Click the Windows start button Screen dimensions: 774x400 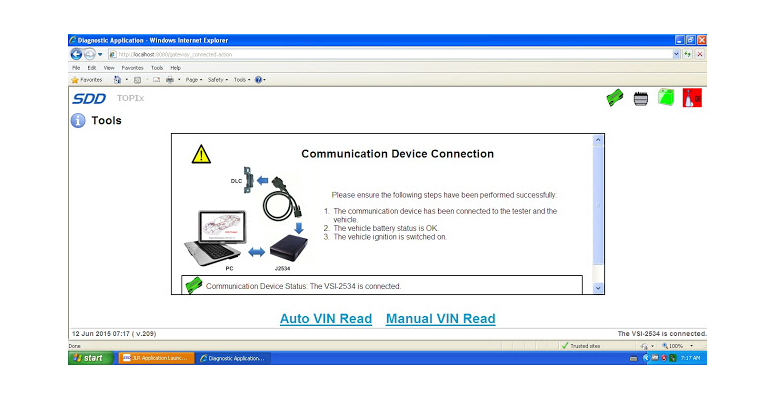(91, 358)
